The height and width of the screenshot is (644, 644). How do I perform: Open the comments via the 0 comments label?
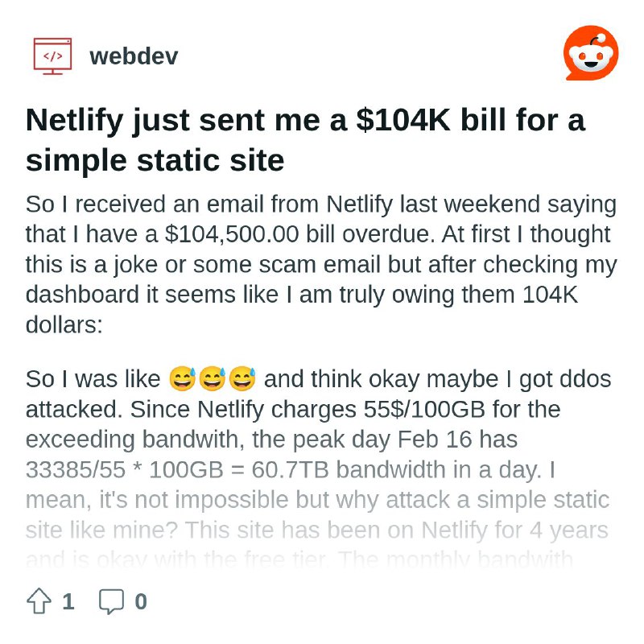pyautogui.click(x=138, y=601)
